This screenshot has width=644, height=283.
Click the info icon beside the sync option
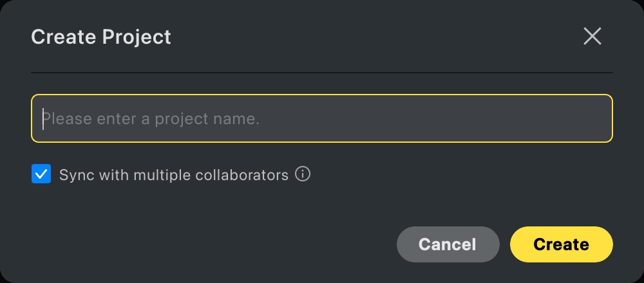tap(303, 174)
